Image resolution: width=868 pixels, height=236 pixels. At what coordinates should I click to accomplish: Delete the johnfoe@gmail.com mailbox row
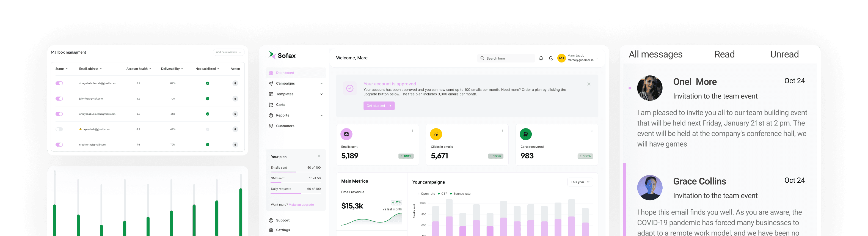coord(235,99)
